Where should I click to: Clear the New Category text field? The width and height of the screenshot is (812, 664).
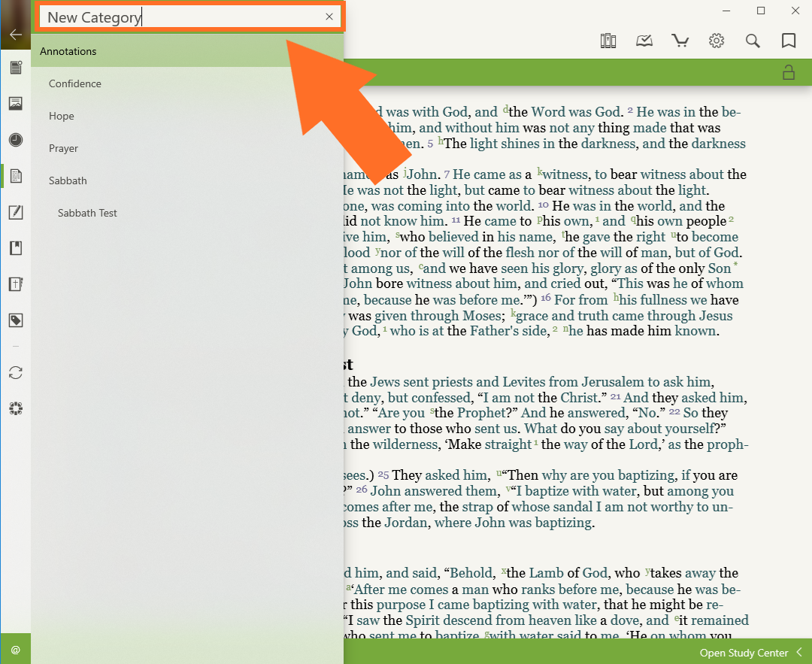pos(329,17)
